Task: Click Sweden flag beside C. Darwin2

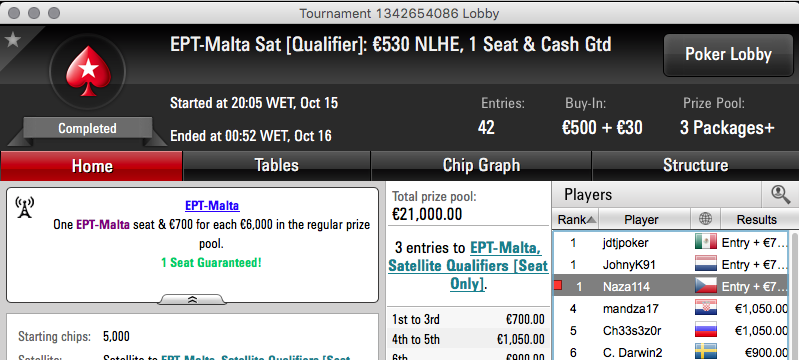Action: 706,352
